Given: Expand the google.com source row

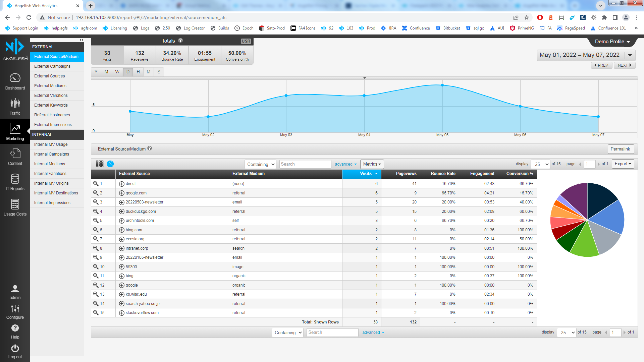Looking at the screenshot, I should coord(122,193).
